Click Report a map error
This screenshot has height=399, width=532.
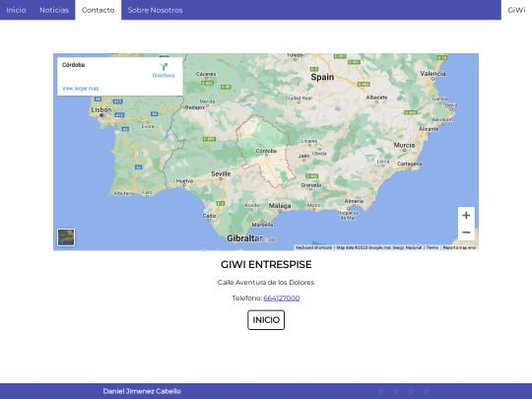pyautogui.click(x=460, y=247)
